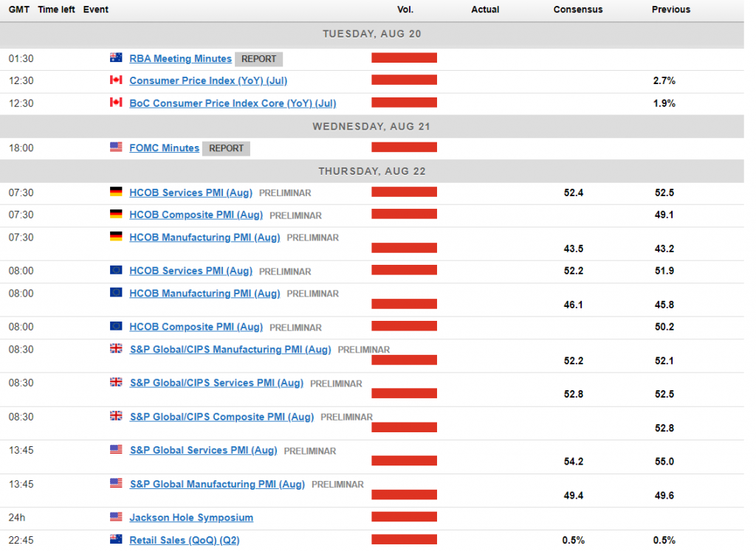Click UK flag beside S&P Global/CIPS Composite PMI

pos(116,416)
